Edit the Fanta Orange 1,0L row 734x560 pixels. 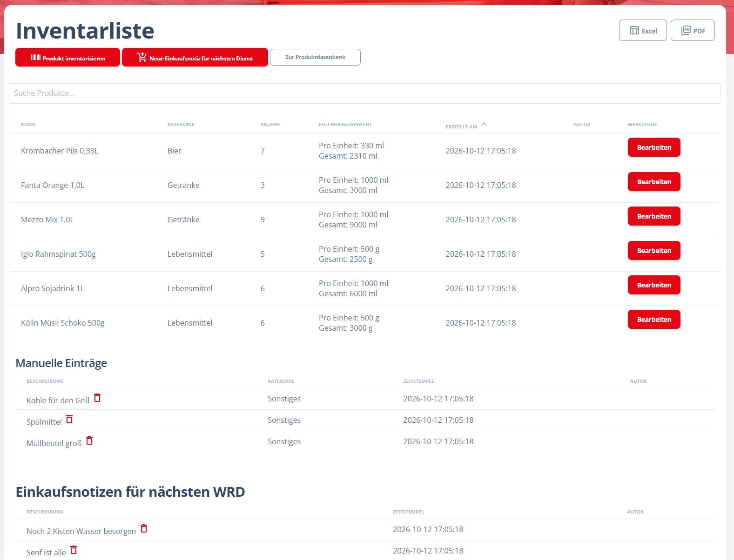[x=654, y=182]
